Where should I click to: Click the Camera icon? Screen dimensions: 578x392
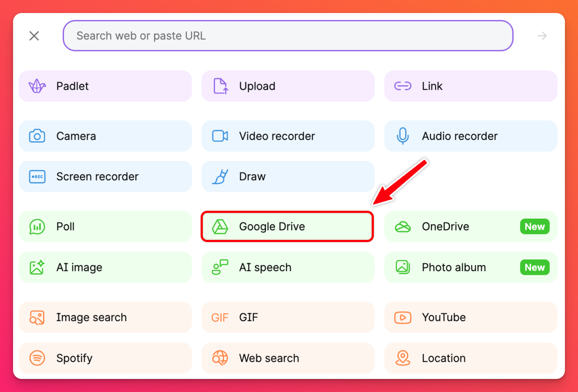point(37,136)
